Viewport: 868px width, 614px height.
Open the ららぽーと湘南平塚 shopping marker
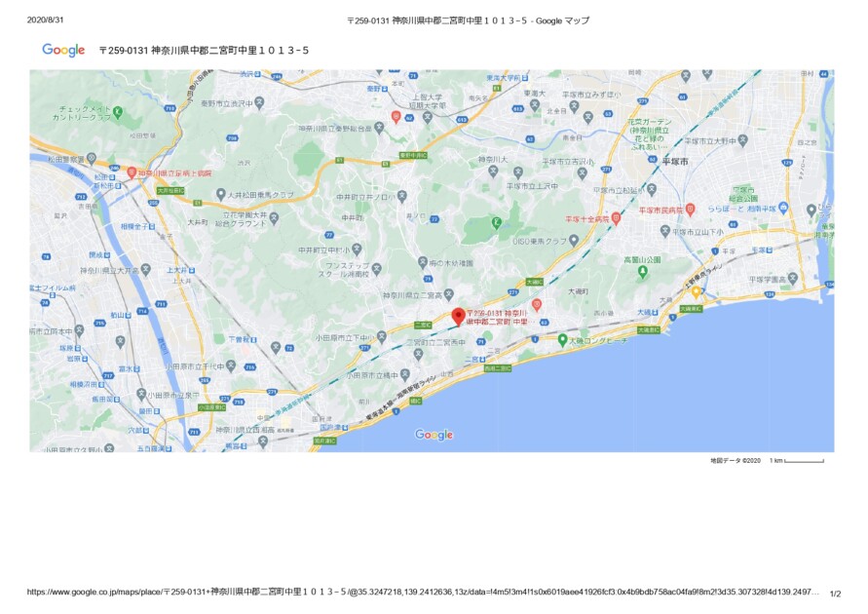click(x=782, y=209)
